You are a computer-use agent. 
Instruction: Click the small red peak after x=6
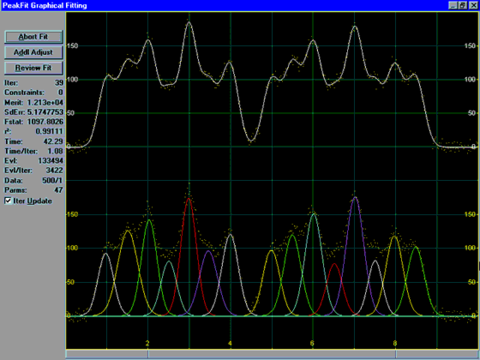pyautogui.click(x=334, y=264)
